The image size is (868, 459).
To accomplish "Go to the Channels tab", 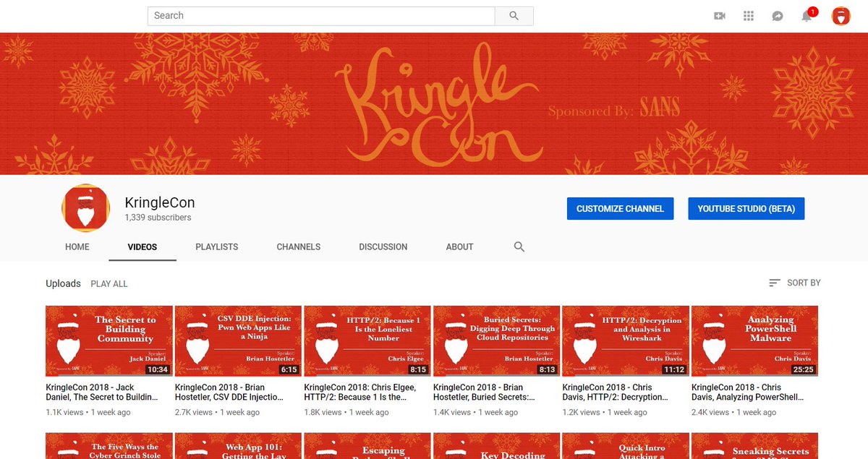I will pos(299,246).
